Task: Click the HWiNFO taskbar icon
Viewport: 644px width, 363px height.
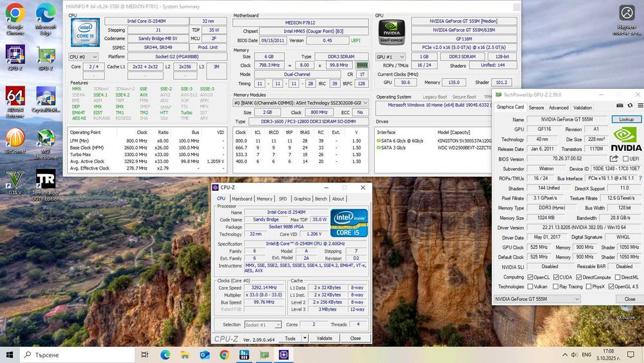Action: tap(244, 355)
